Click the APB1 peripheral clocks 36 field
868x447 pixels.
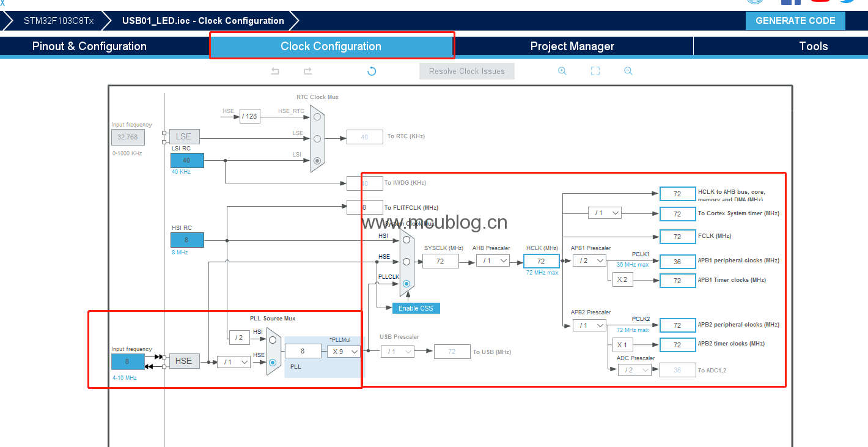(x=677, y=261)
